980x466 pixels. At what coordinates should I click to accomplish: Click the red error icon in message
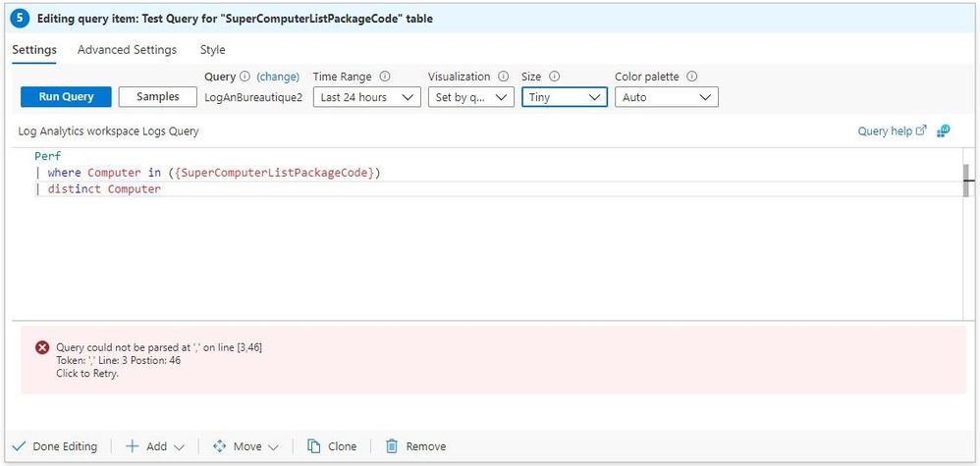click(x=42, y=348)
